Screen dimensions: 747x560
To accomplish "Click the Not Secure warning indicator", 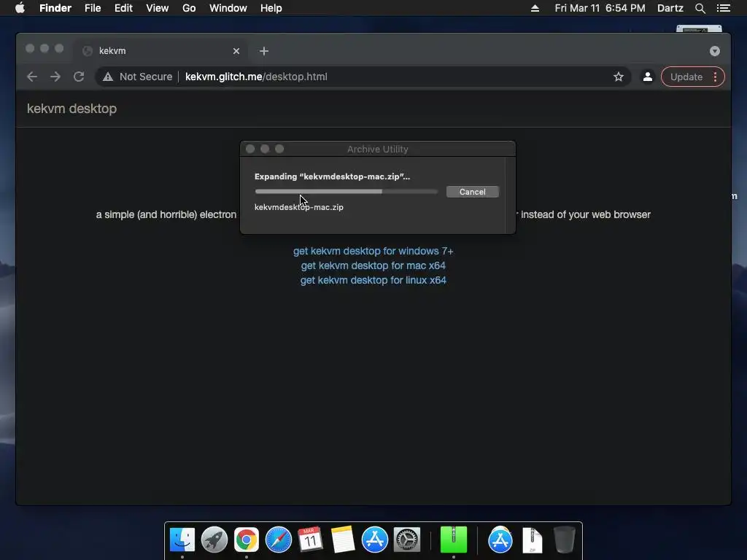I will tap(138, 77).
